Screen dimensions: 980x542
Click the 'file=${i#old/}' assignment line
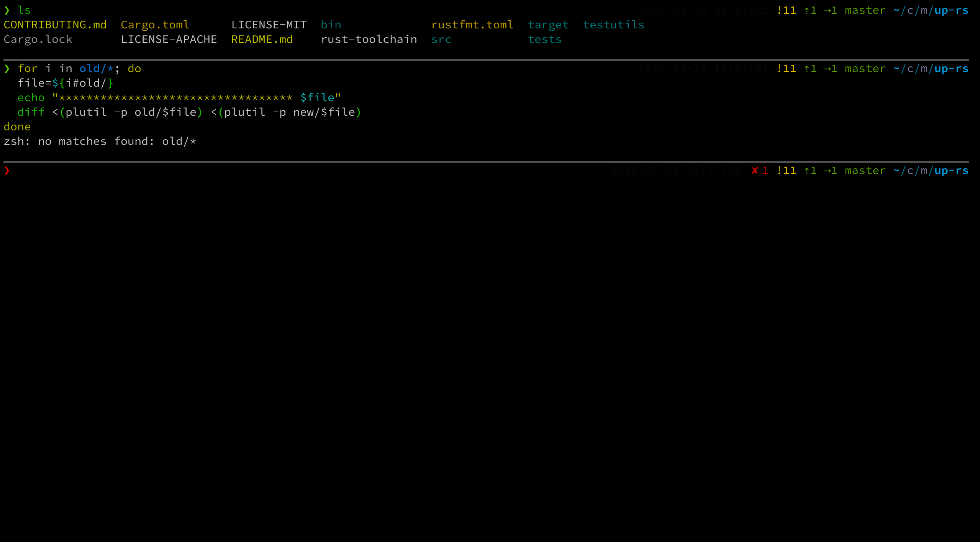tap(66, 83)
